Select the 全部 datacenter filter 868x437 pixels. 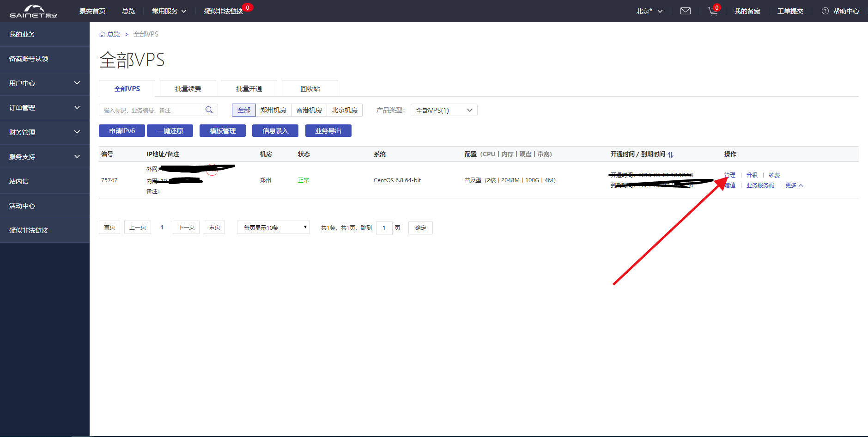244,110
